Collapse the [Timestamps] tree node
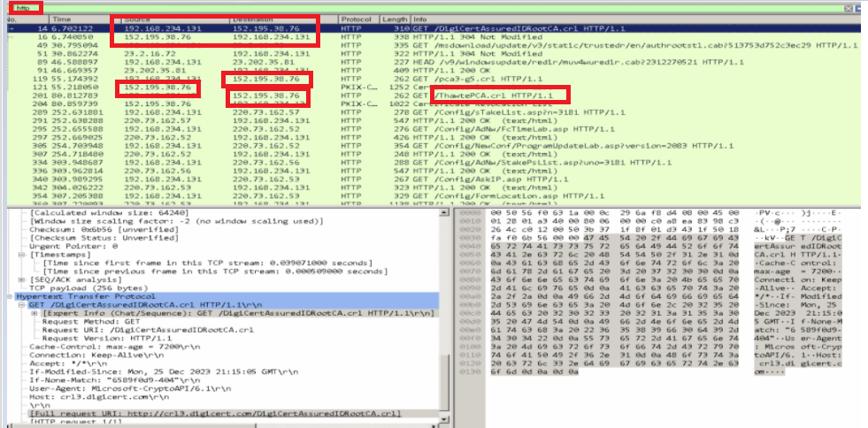Viewport: 868px width, 428px height. click(22, 255)
